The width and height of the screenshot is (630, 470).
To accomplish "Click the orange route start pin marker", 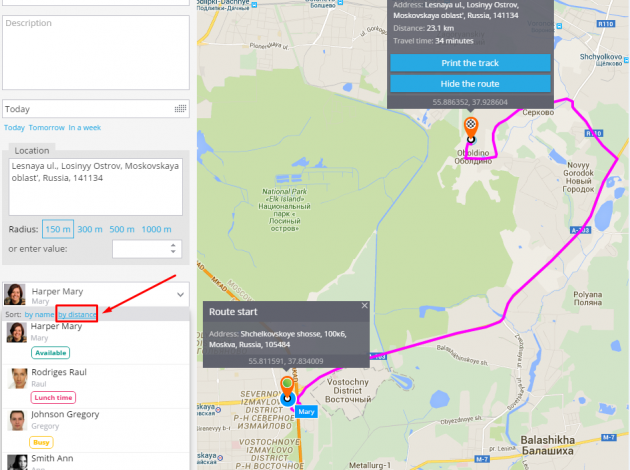I will [287, 384].
